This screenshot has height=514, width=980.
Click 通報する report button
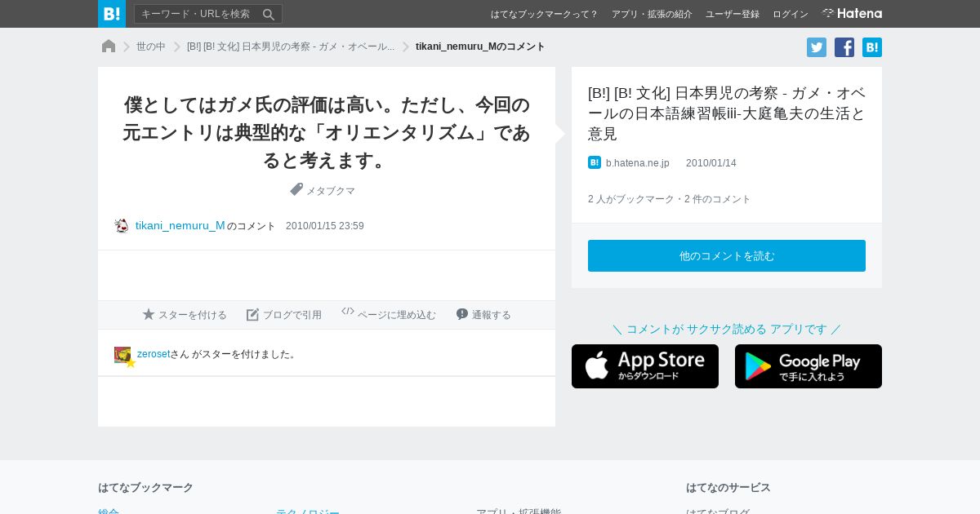[x=483, y=315]
